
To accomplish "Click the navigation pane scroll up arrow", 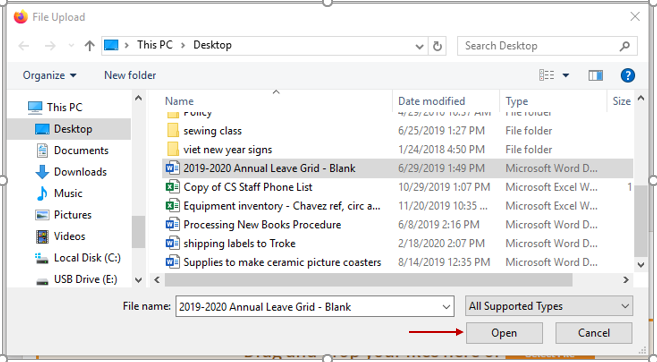I will [138, 99].
